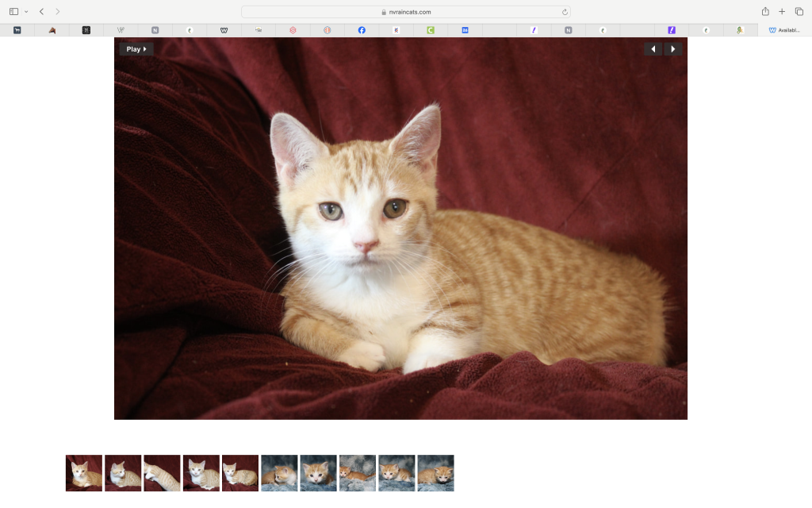Open the eighth thumbnail in the strip

click(358, 473)
